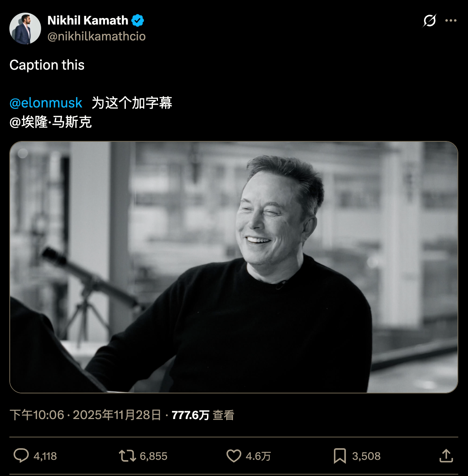Bookmark the post using the bookmark icon
The height and width of the screenshot is (476, 468).
click(339, 456)
